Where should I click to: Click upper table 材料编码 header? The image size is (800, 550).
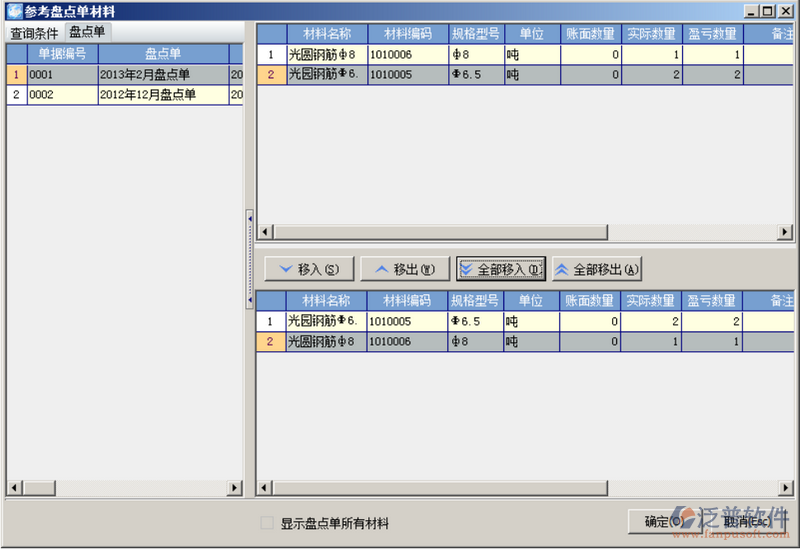point(408,34)
